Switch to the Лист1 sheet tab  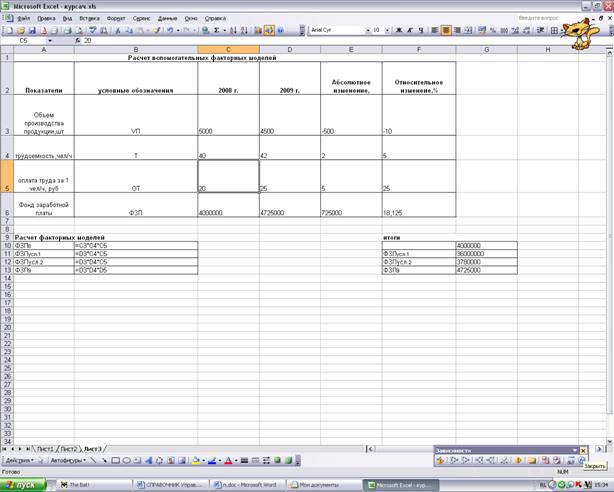pos(45,449)
